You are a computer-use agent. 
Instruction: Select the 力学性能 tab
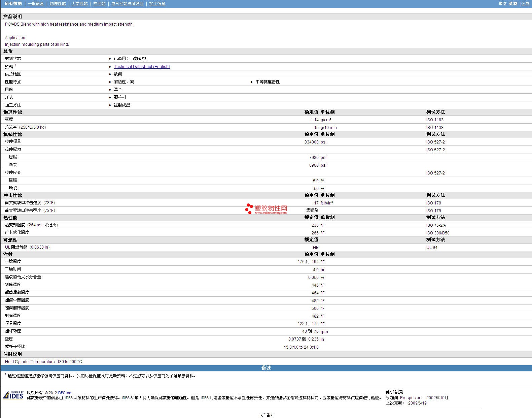pos(79,4)
